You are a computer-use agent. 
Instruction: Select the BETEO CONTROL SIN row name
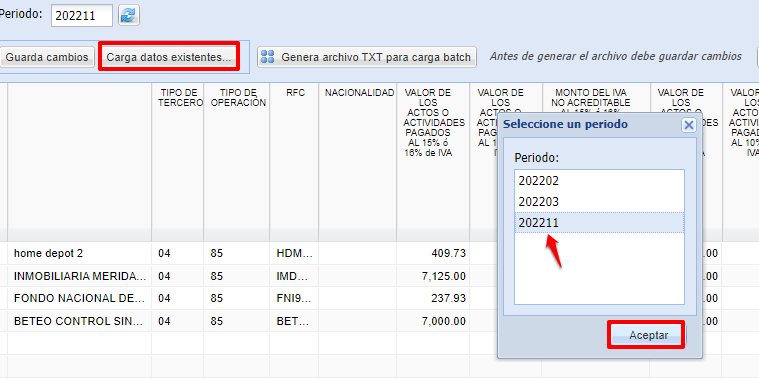pyautogui.click(x=79, y=321)
